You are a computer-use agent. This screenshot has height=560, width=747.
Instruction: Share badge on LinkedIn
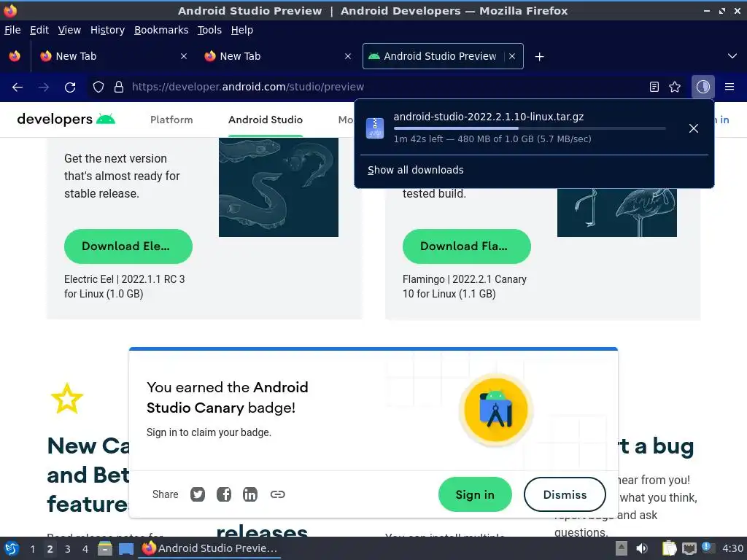click(x=250, y=494)
